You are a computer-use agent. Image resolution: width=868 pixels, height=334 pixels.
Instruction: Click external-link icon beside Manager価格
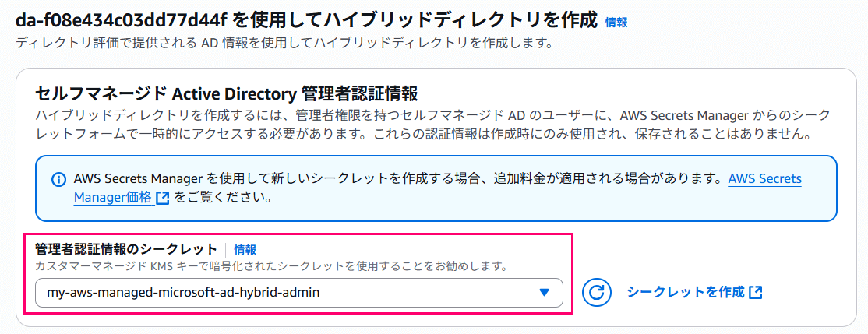click(x=163, y=198)
